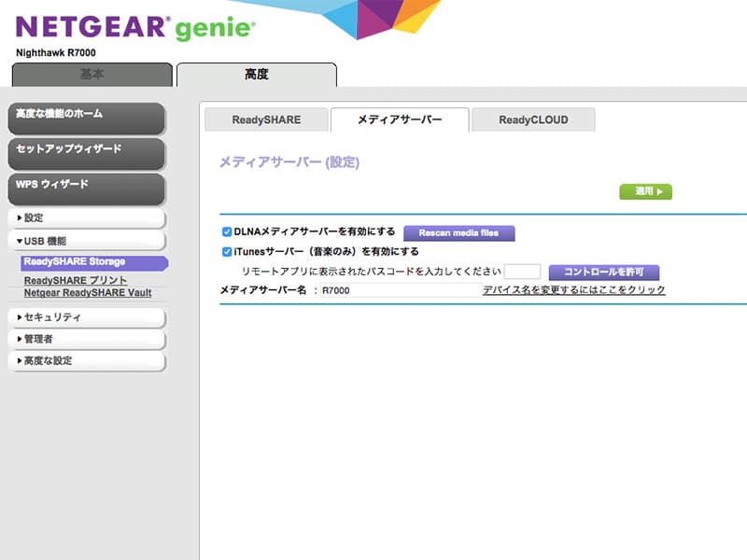This screenshot has width=747, height=560.
Task: Open the ReadyCLOUD tab
Action: (x=533, y=119)
